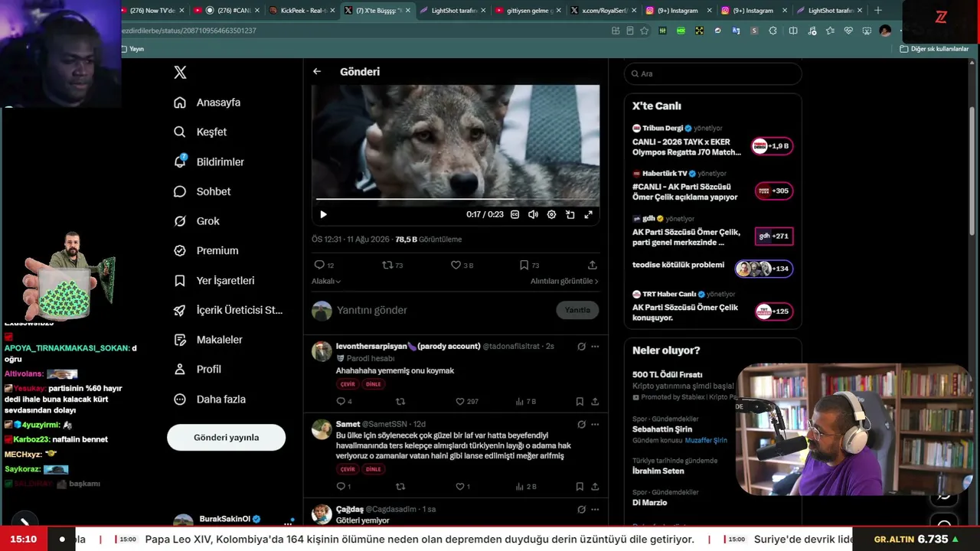The image size is (980, 551).
Task: Switch to the first Instagram tab
Action: [x=678, y=11]
